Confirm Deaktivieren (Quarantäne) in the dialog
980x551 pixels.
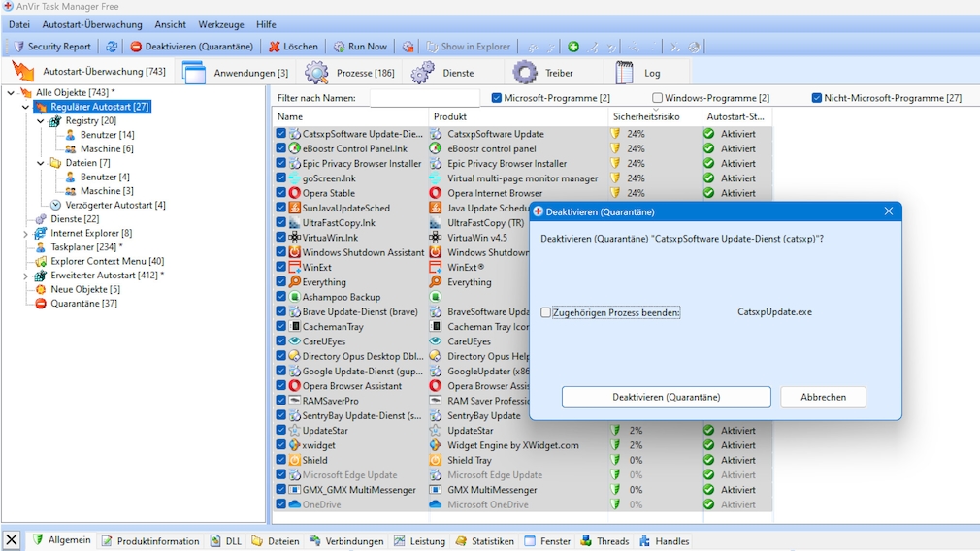(x=667, y=397)
